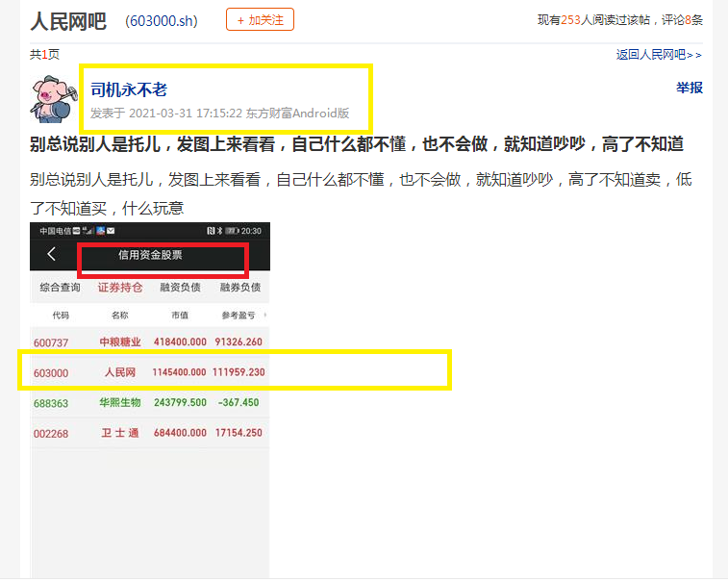Click the pig avatar image
Viewport: 728px width, 582px height.
pyautogui.click(x=53, y=99)
